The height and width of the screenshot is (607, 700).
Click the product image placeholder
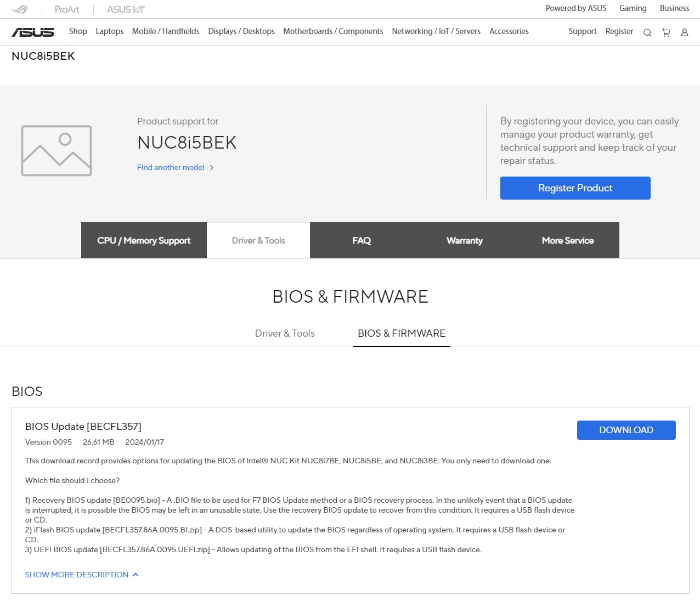click(57, 151)
